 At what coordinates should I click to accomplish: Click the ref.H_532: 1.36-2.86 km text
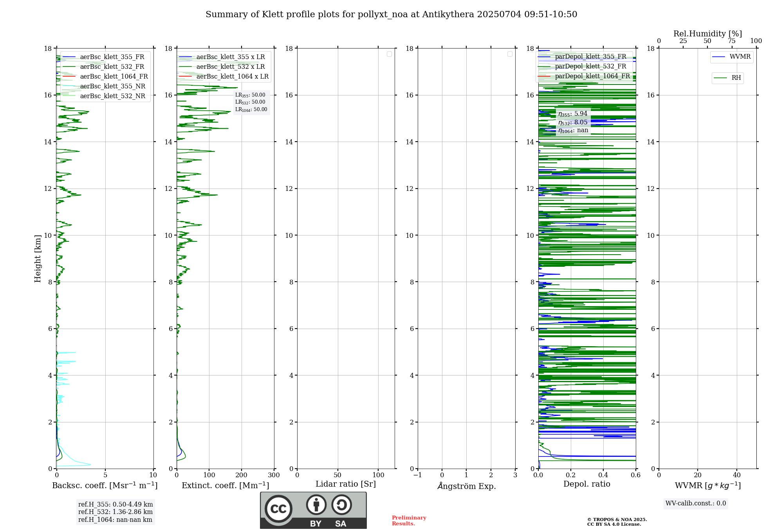click(115, 512)
